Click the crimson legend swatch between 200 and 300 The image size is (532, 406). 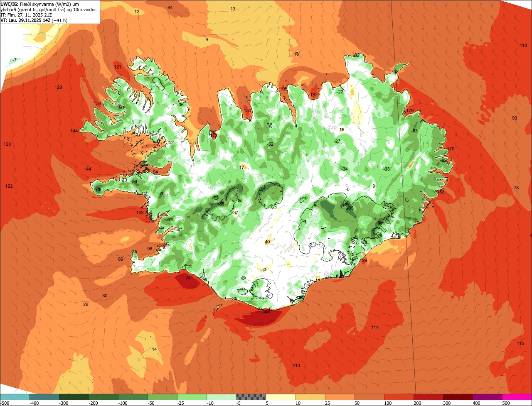(x=429, y=397)
